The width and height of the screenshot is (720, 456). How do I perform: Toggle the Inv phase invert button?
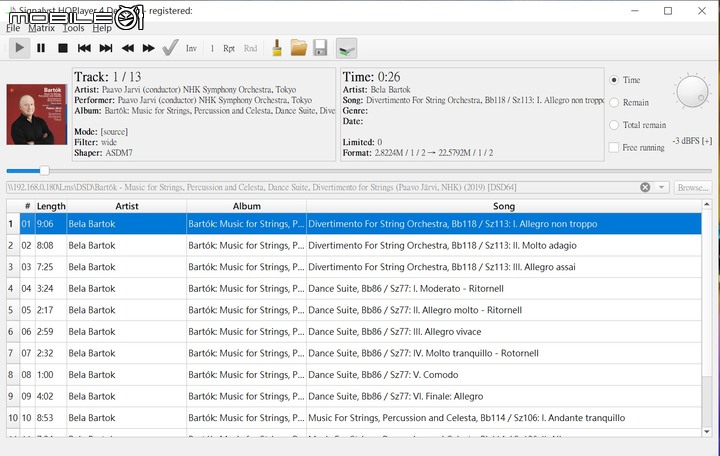point(191,48)
